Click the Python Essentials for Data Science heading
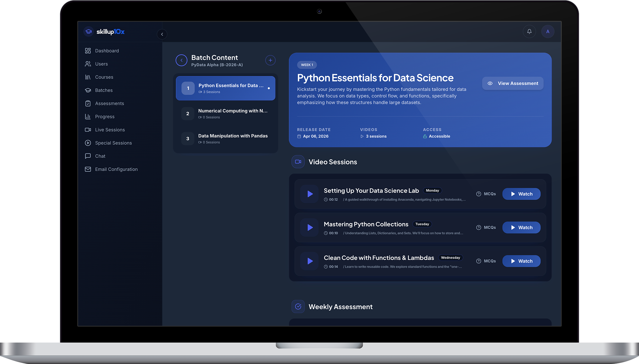The width and height of the screenshot is (639, 364). [375, 78]
